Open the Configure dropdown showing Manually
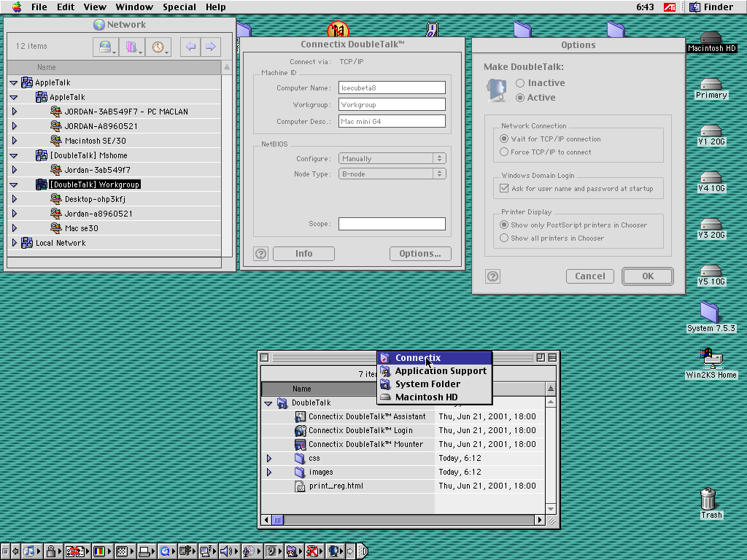The height and width of the screenshot is (560, 747). [392, 158]
